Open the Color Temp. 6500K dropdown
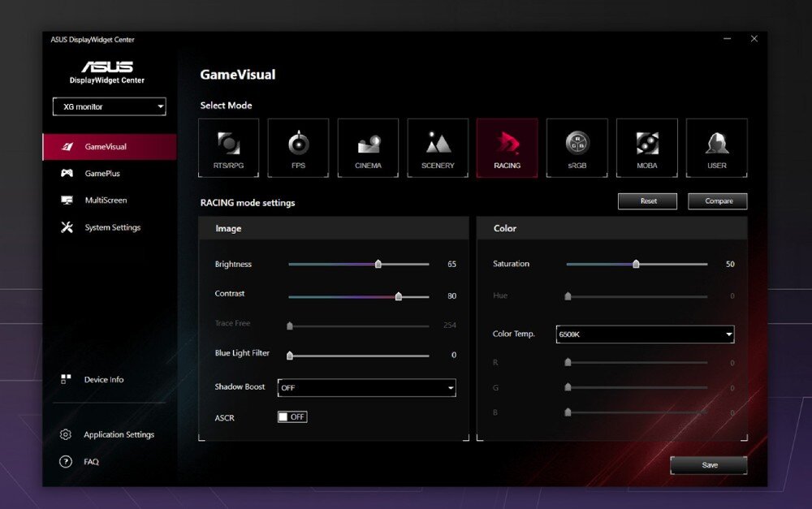The image size is (812, 509). click(646, 334)
